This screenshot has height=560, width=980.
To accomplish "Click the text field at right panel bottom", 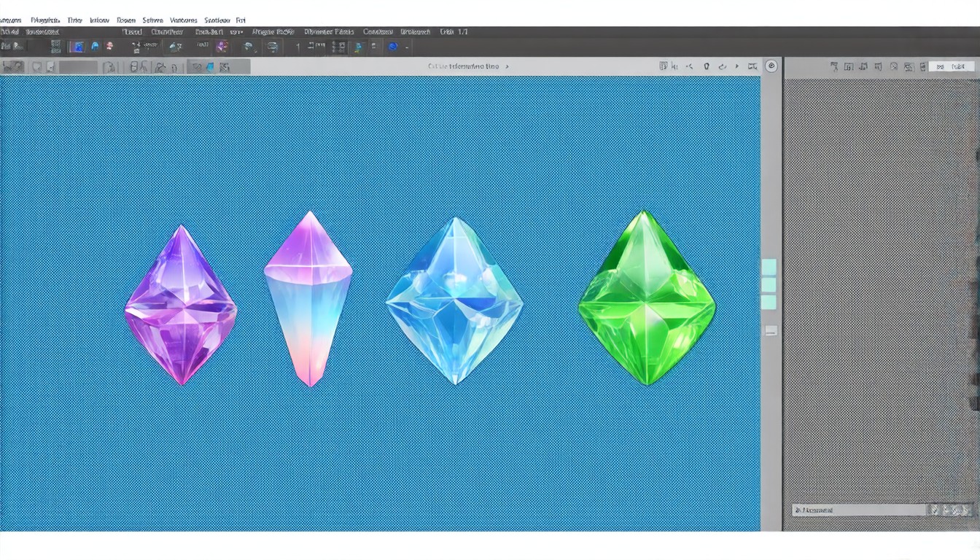I will [859, 510].
